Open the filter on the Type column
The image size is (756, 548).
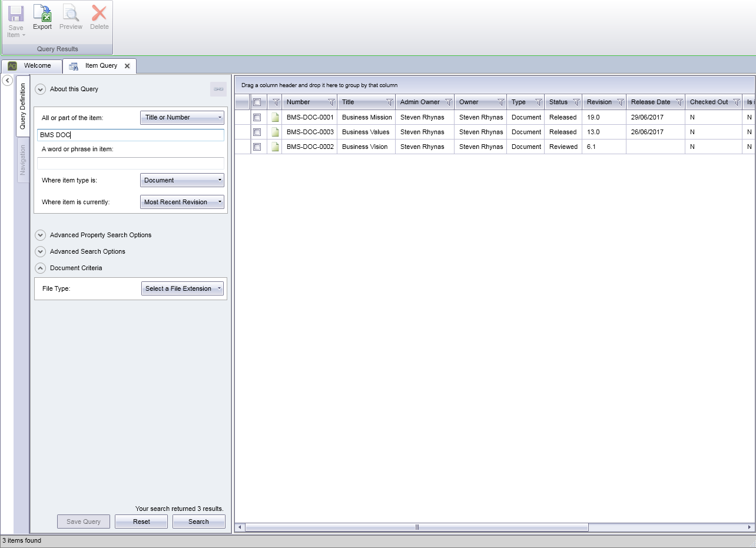coord(538,102)
